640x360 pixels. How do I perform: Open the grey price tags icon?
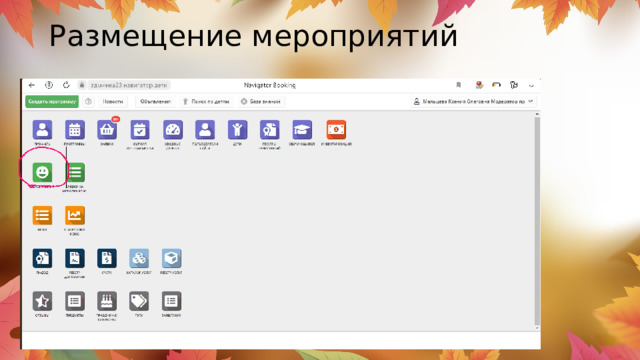[x=139, y=301]
